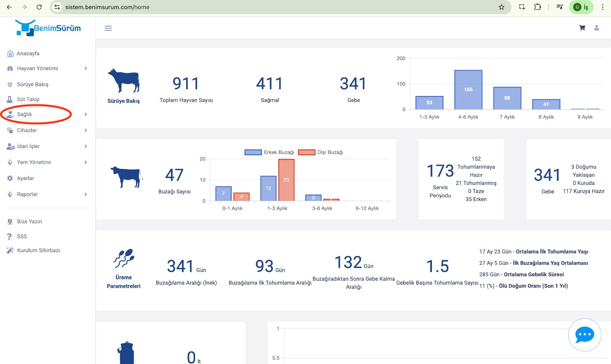Open the hamburger sidebar menu toggle

pos(108,28)
